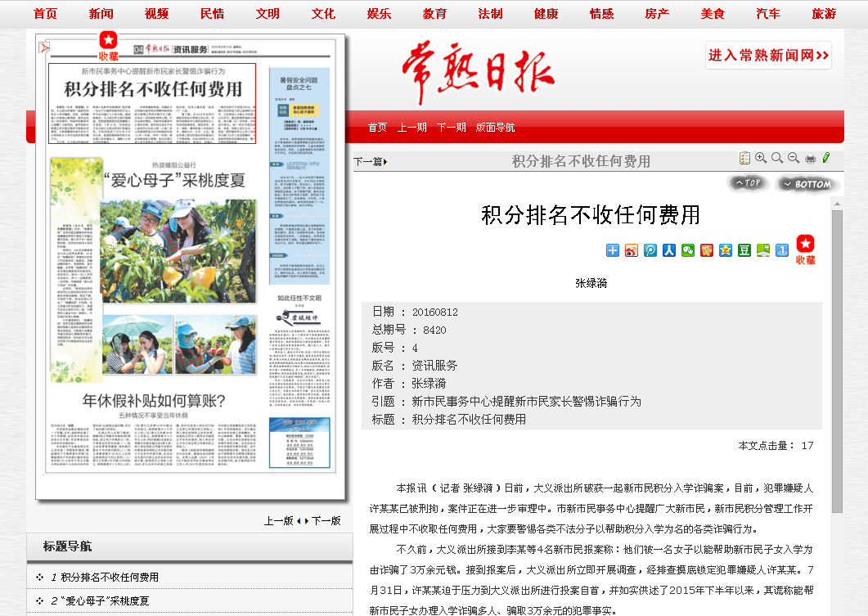Click the clipboard checklist icon
This screenshot has width=868, height=616.
point(744,158)
